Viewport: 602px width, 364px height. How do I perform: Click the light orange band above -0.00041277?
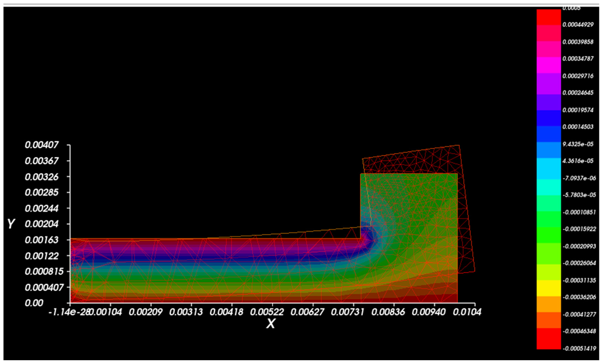coord(549,304)
